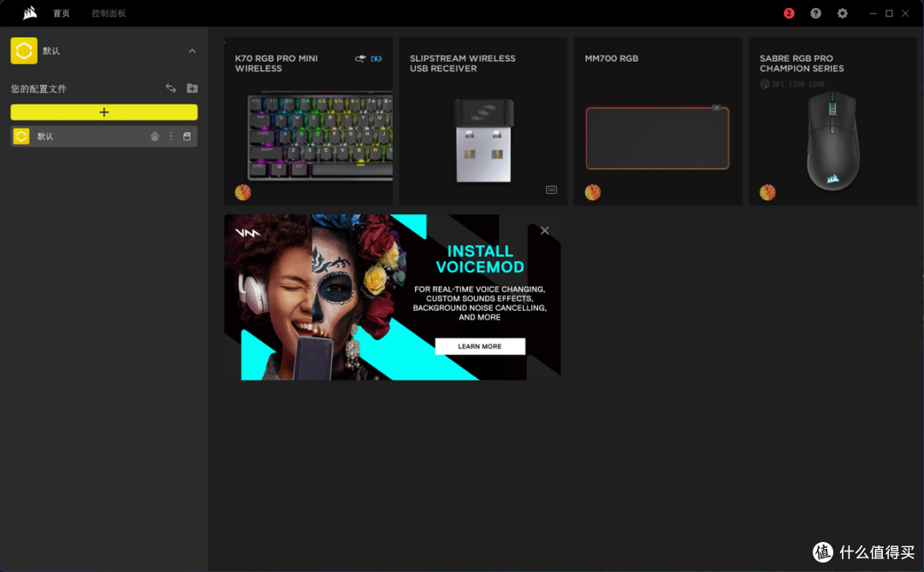Select the 默认 profile row
This screenshot has width=924, height=572.
(104, 136)
